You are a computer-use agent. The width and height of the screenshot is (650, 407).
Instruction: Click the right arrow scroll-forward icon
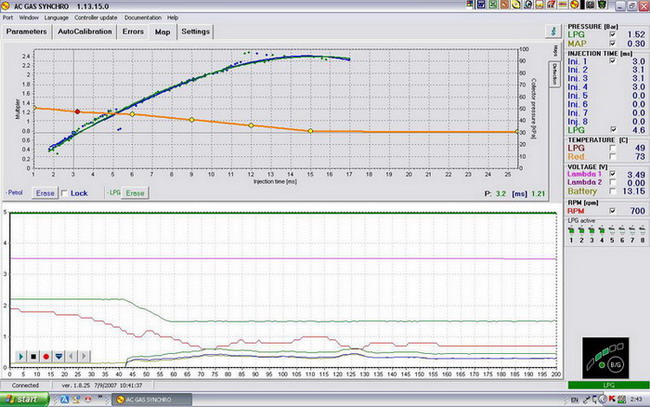tap(85, 355)
